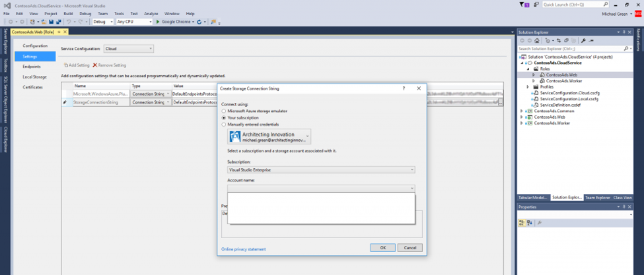Image resolution: width=644 pixels, height=275 pixels.
Task: Open the Service Configuration dropdown
Action: point(129,48)
